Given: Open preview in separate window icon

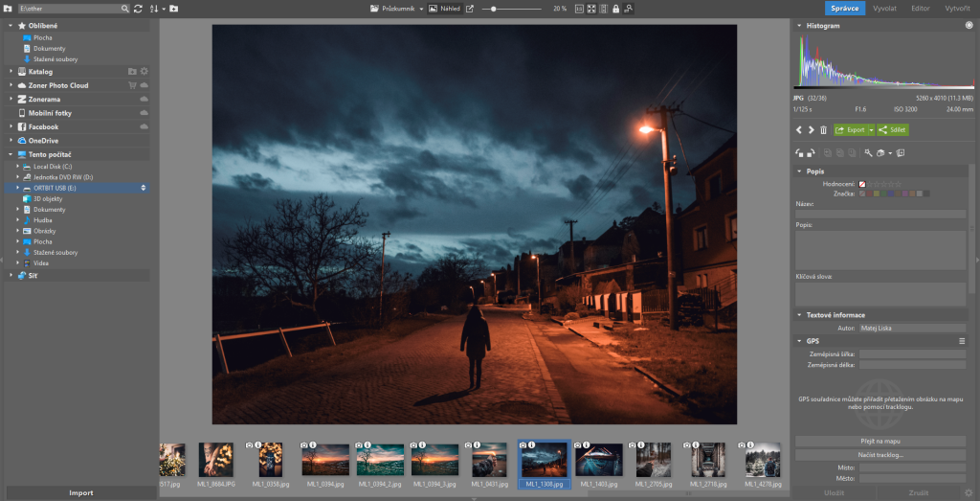Looking at the screenshot, I should tap(470, 9).
